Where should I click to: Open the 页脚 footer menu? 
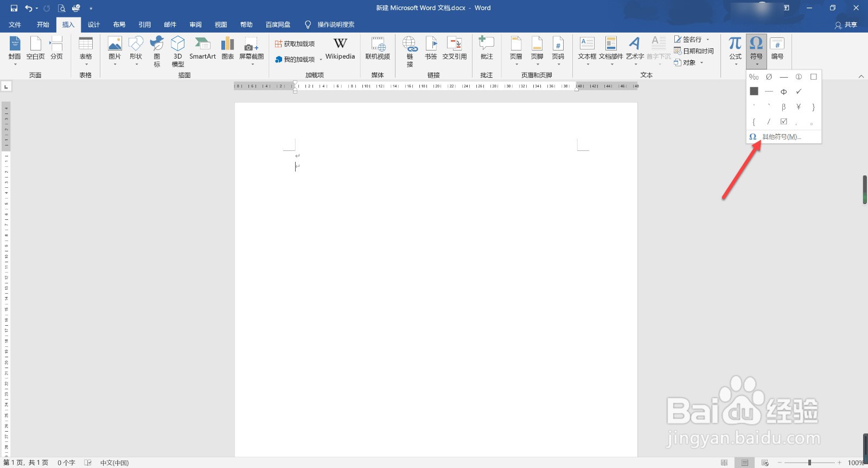point(537,50)
